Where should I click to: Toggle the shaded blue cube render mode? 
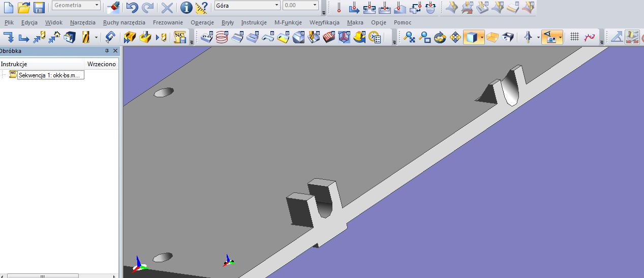471,37
